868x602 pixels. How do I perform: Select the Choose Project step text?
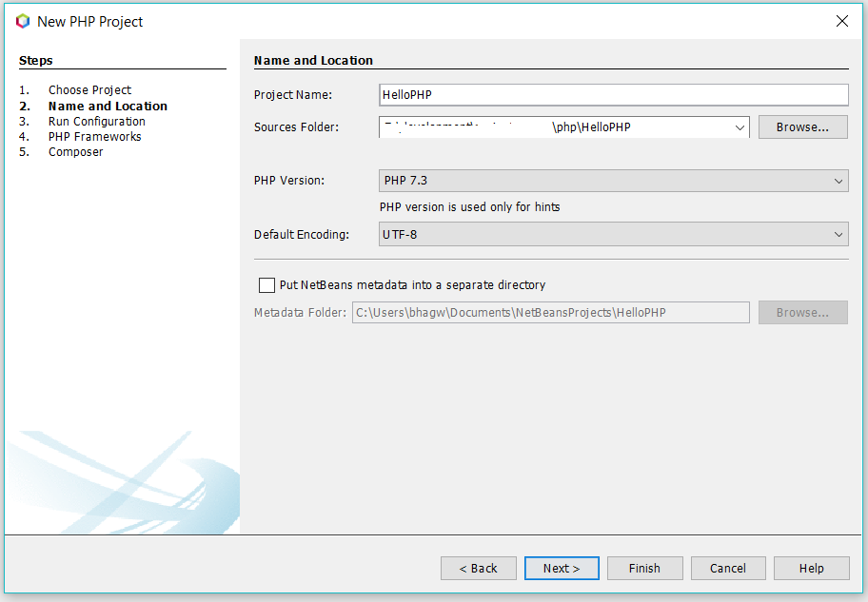(x=89, y=89)
